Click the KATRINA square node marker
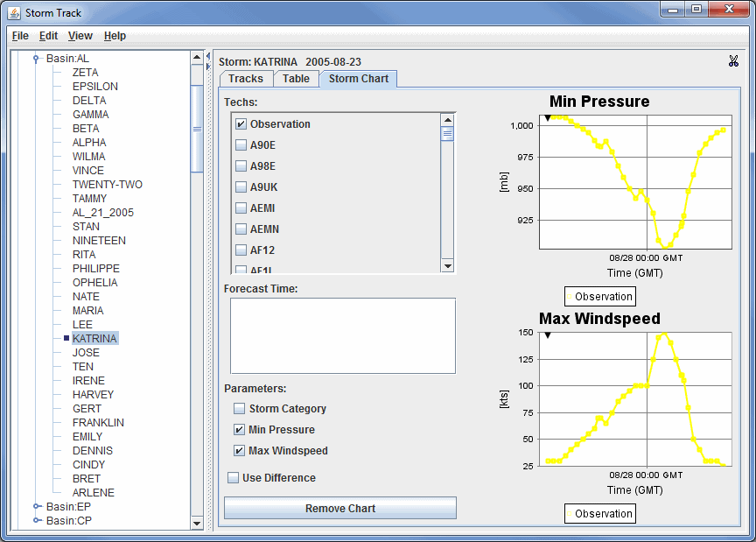The image size is (756, 542). click(x=66, y=338)
